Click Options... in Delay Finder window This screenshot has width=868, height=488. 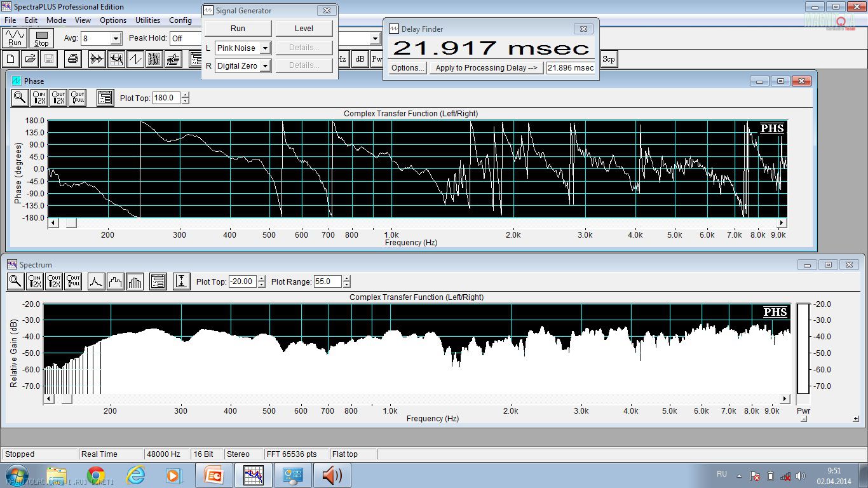click(x=407, y=68)
